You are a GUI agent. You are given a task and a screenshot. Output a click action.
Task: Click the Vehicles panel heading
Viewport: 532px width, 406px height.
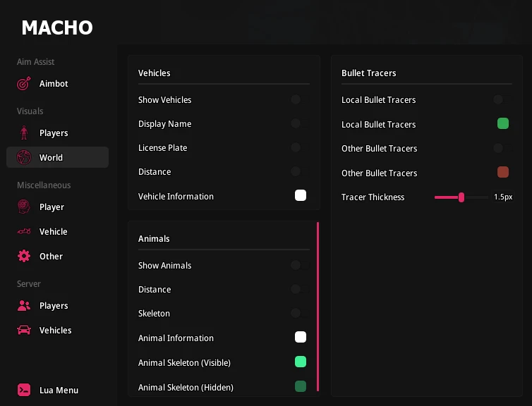point(154,73)
